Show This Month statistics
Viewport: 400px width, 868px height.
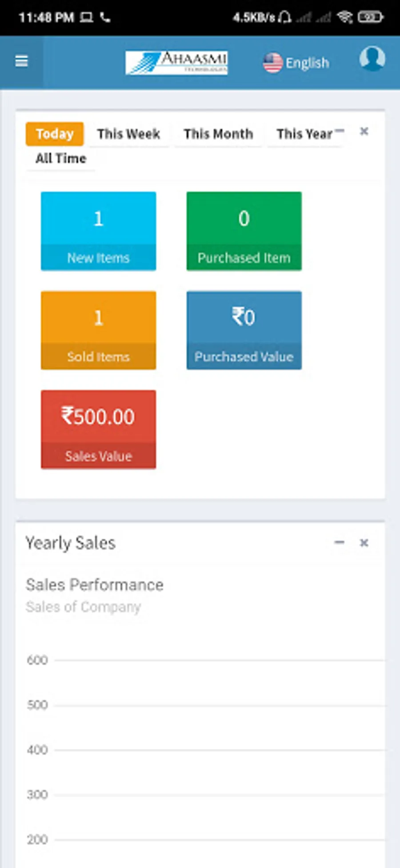pos(218,134)
